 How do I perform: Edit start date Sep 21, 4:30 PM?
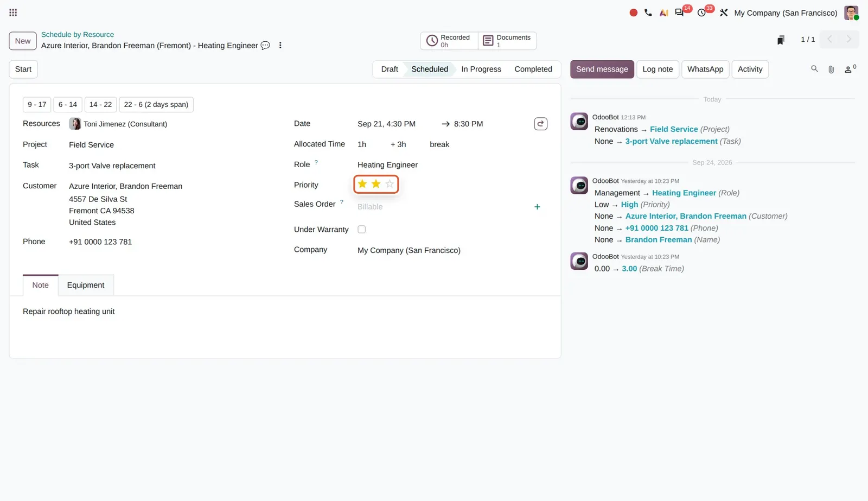coord(386,124)
